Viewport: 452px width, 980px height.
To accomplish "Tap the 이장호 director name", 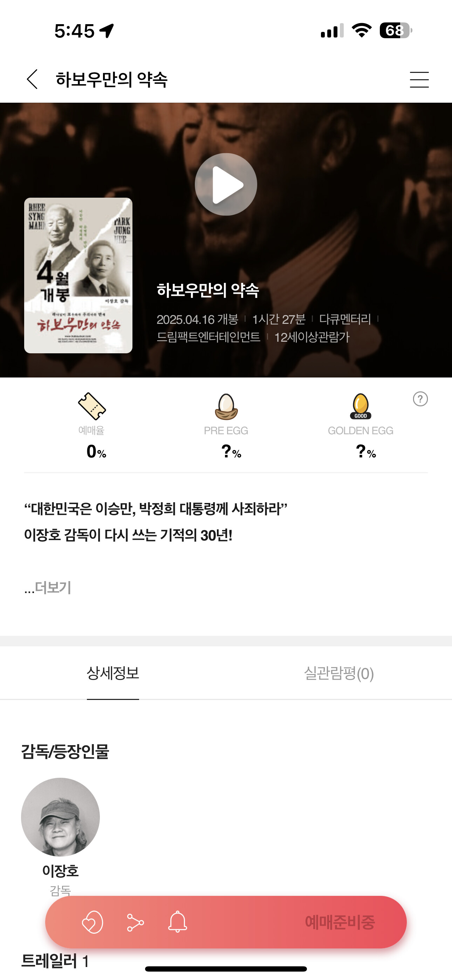I will pyautogui.click(x=61, y=870).
